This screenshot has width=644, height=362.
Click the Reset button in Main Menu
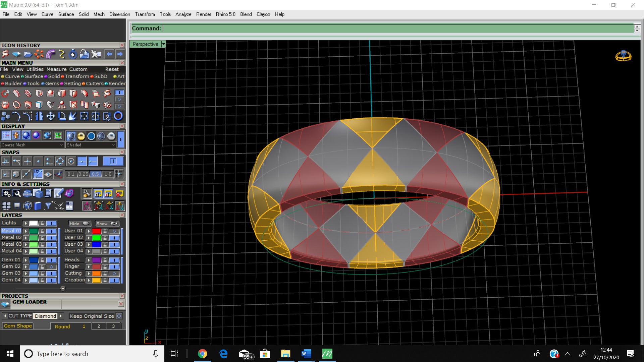tap(112, 69)
